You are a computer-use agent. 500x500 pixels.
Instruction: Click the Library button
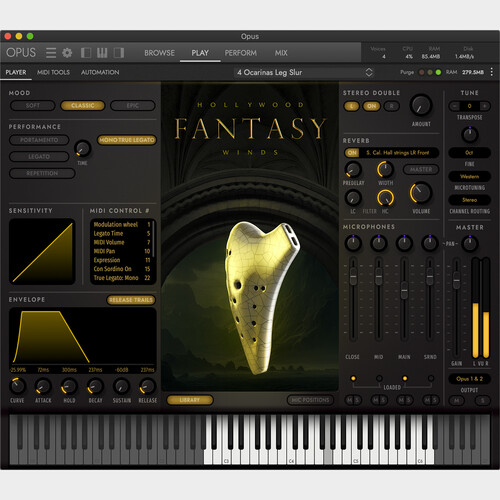coord(190,400)
